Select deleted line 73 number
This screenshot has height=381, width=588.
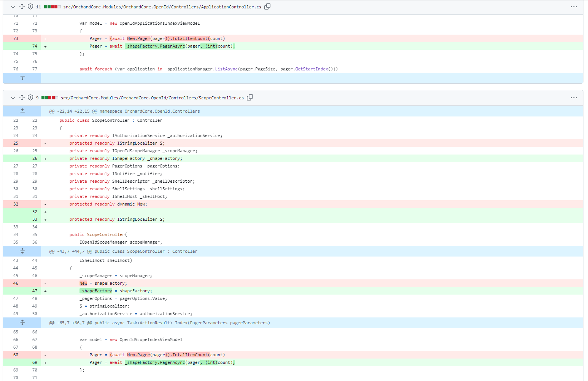[16, 38]
